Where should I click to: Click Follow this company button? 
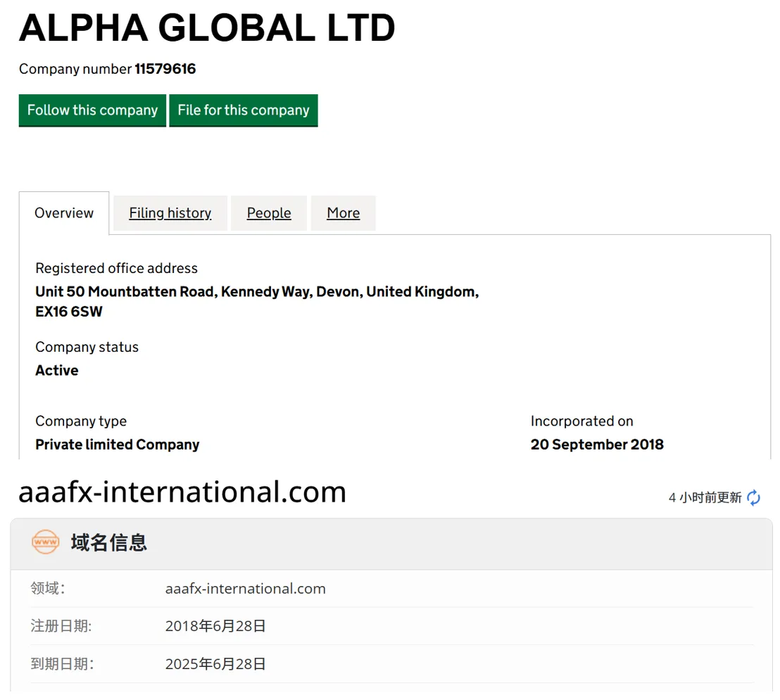[92, 110]
